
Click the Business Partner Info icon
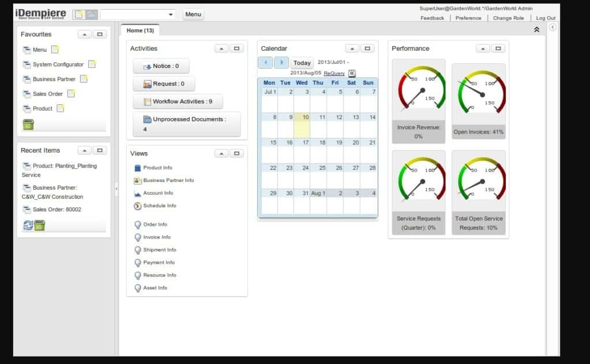coord(138,180)
